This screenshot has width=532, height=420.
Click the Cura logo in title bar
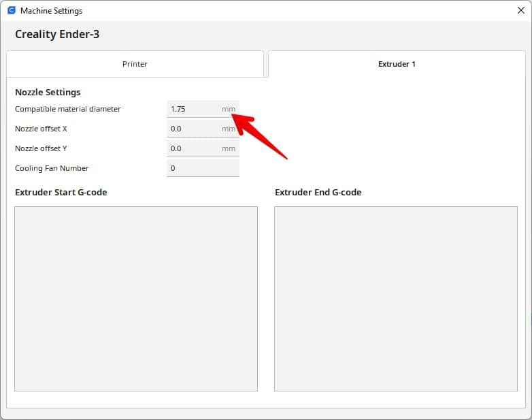tap(11, 11)
